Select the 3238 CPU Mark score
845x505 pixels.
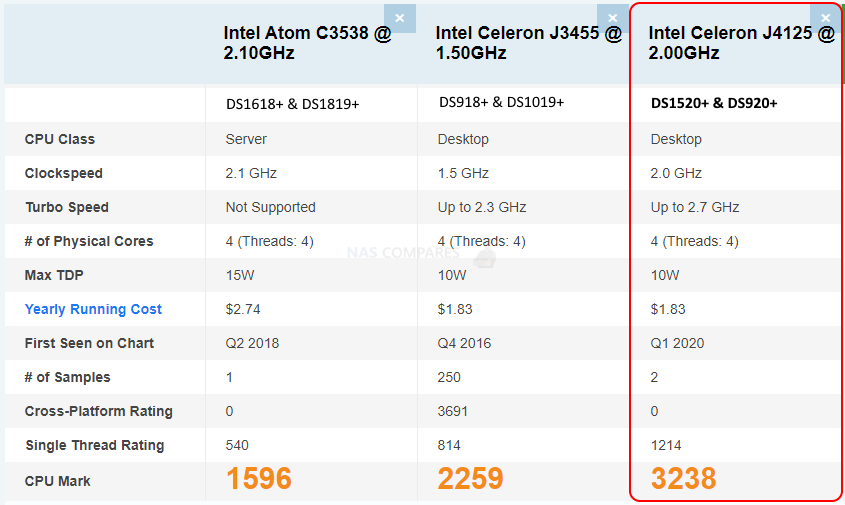(x=683, y=479)
